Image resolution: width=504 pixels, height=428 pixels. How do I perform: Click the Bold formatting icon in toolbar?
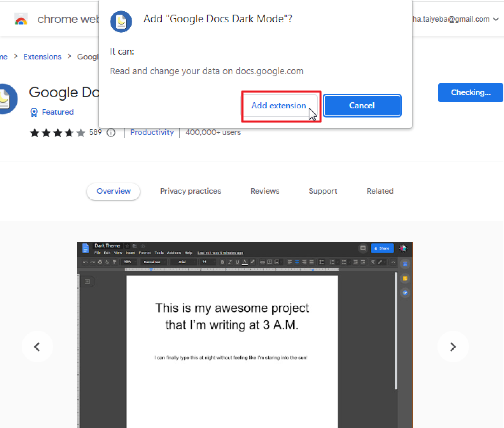point(221,263)
